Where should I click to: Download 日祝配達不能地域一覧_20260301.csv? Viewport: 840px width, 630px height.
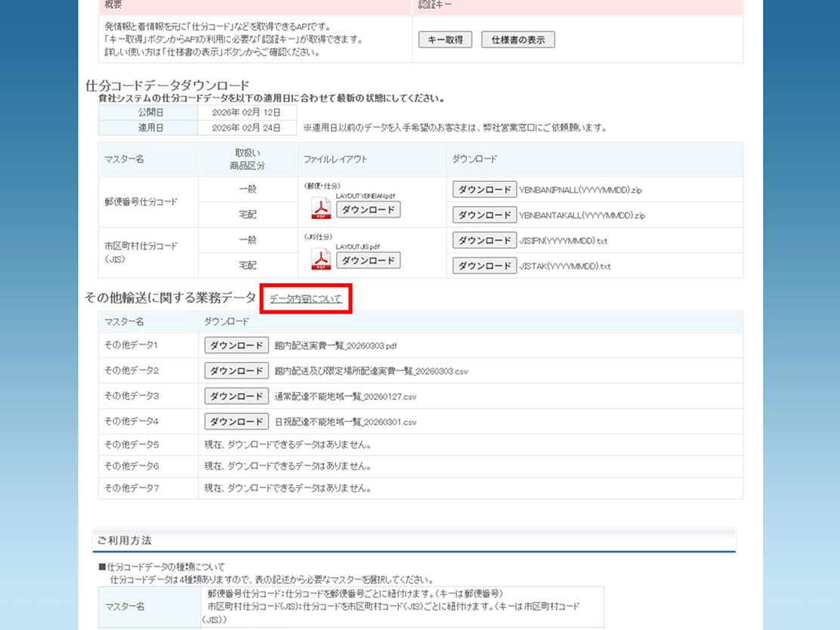coord(236,422)
